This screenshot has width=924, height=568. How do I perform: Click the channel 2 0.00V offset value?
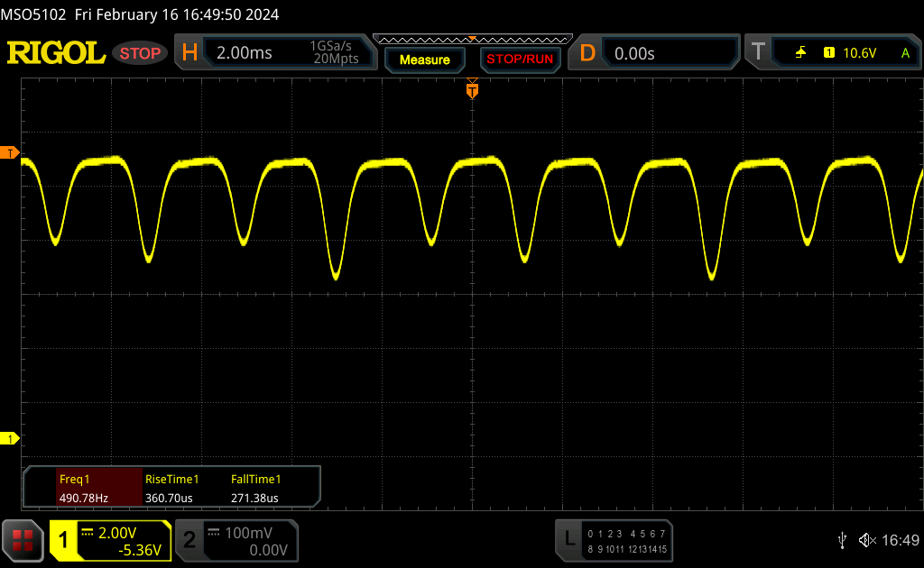268,550
